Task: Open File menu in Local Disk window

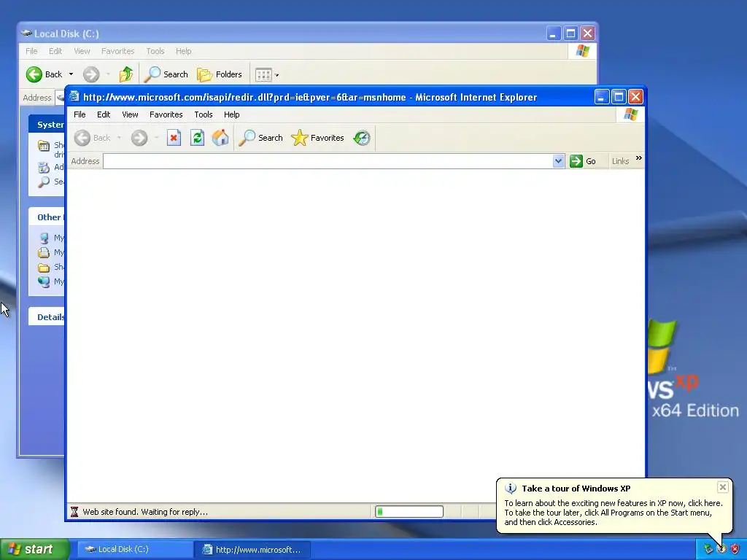Action: (x=31, y=51)
